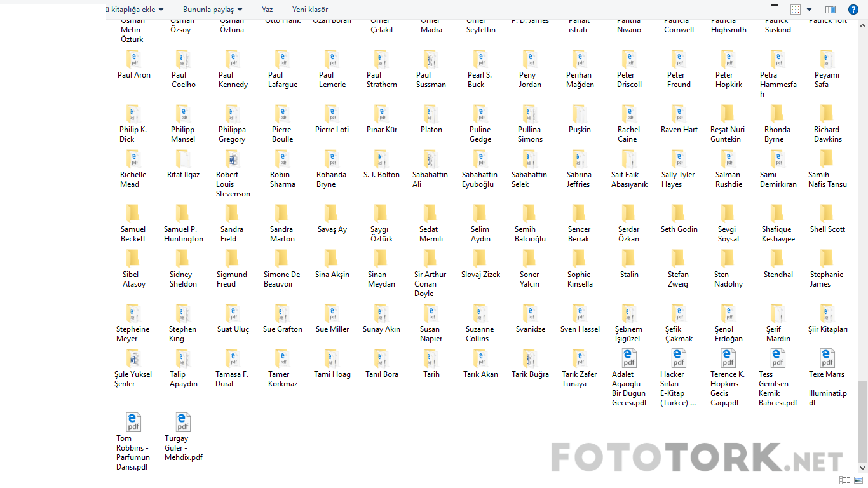Click the Yaz toolbar button
Viewport: 868px width, 488px height.
click(268, 10)
